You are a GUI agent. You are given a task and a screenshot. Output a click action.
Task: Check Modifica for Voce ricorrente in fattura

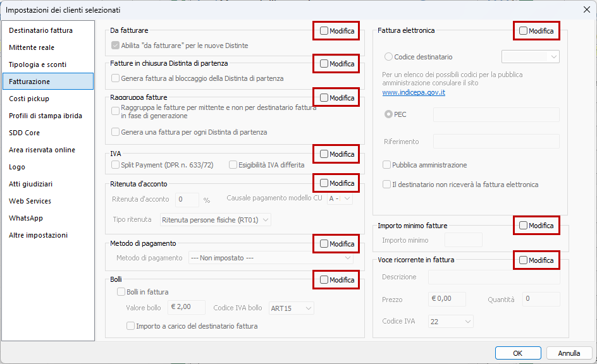[524, 260]
